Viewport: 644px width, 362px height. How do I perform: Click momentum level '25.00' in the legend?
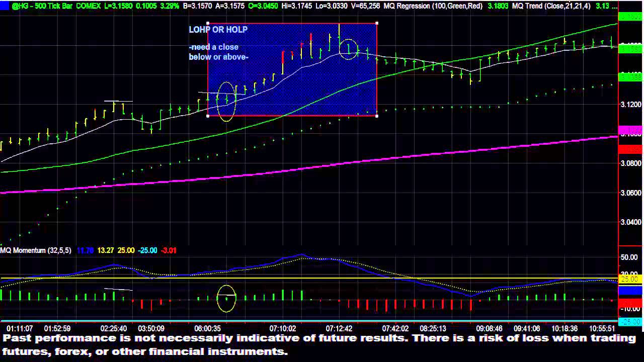pos(126,250)
